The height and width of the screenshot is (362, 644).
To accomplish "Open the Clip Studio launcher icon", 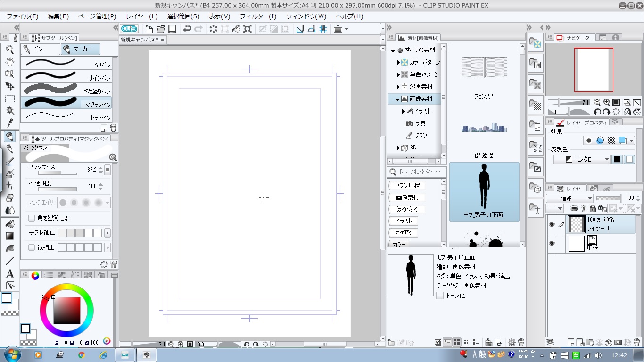I will coord(129,29).
